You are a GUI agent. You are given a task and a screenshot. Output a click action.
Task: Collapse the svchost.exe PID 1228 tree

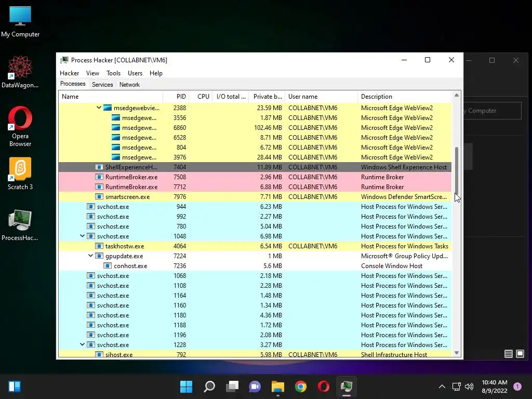point(82,344)
